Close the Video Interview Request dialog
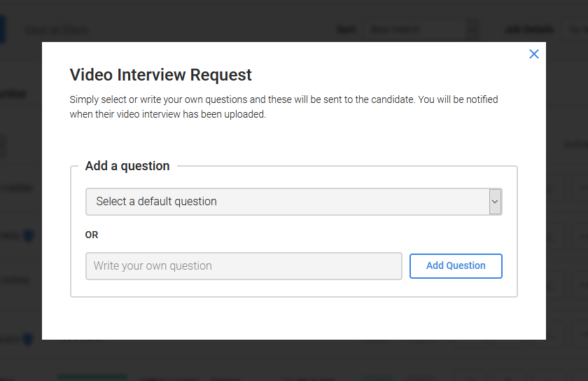Screen dimensions: 588x381 [x=534, y=54]
